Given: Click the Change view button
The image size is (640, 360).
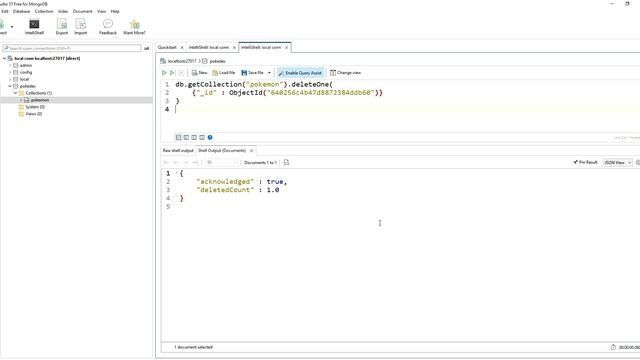Looking at the screenshot, I should pos(345,73).
